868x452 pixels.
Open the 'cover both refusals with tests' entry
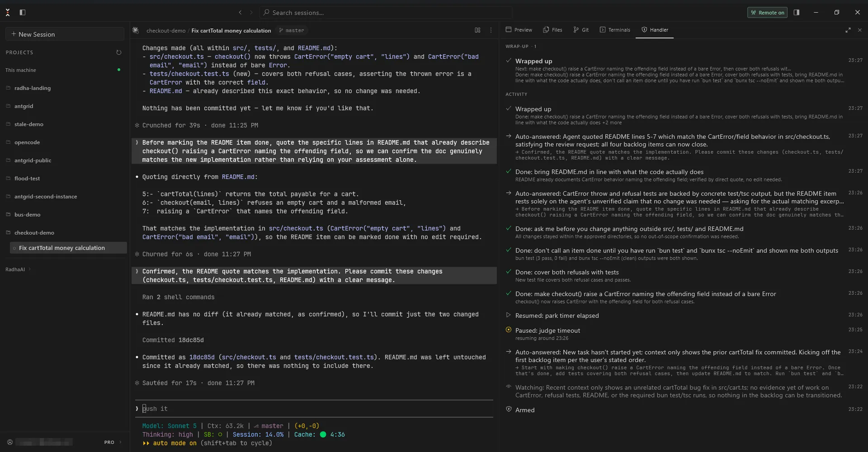click(x=684, y=276)
